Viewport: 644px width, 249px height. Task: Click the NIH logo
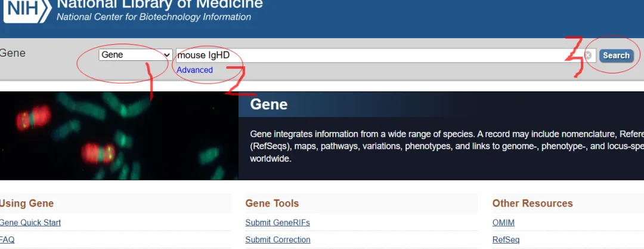pos(24,9)
